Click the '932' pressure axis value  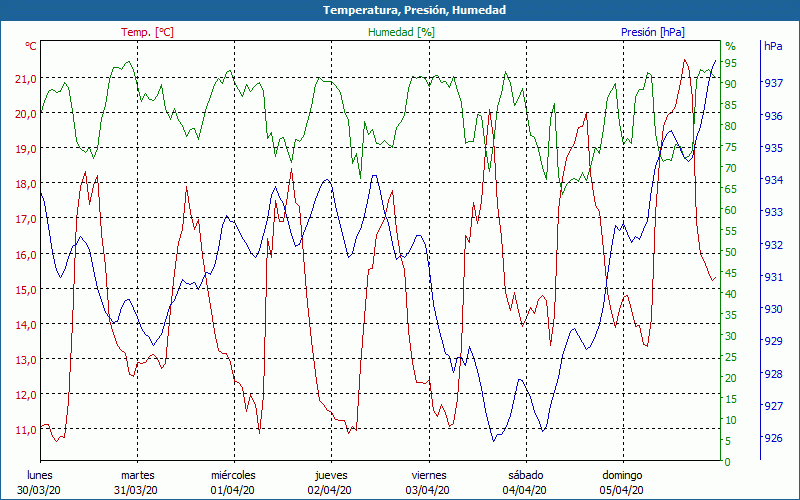[773, 245]
